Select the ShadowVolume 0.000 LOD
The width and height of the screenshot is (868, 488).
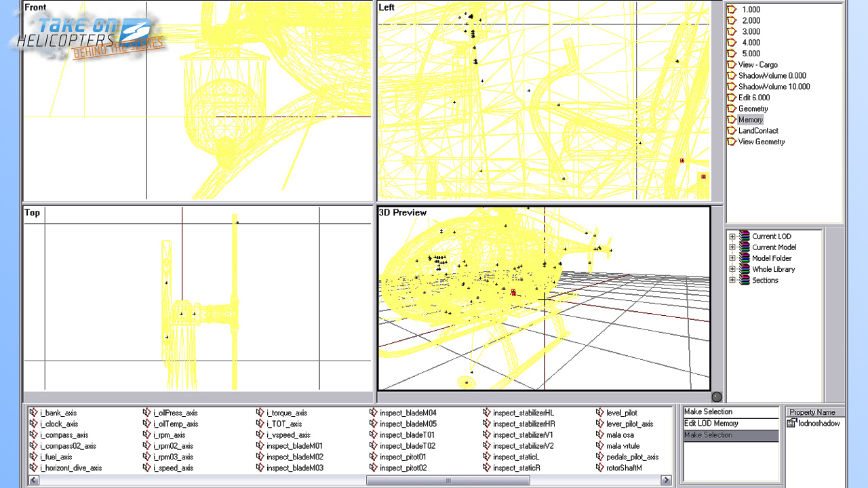pos(772,76)
